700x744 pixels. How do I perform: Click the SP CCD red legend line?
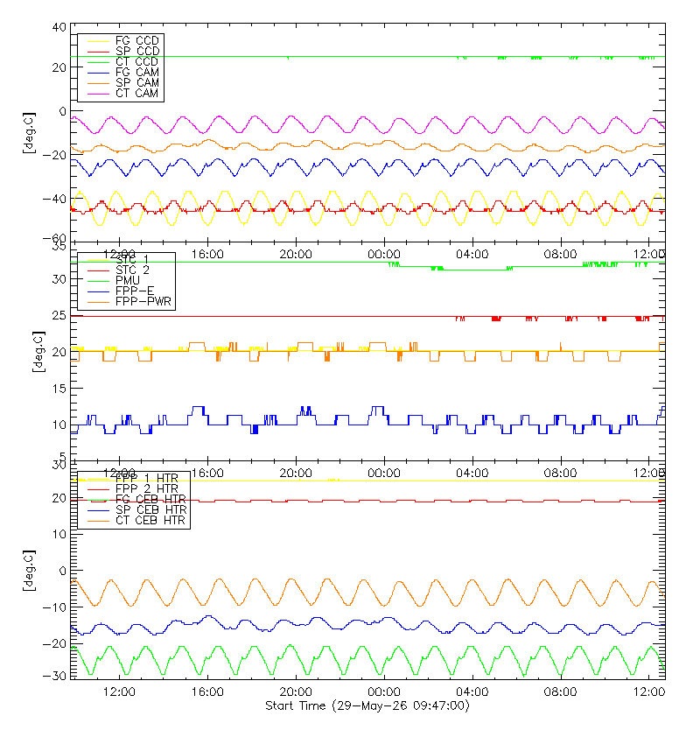tap(98, 52)
